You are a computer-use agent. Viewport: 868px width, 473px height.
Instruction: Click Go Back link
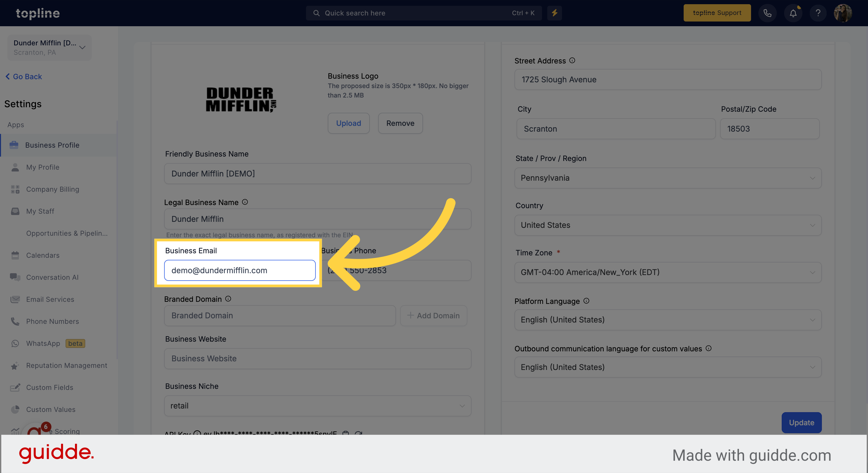(24, 77)
